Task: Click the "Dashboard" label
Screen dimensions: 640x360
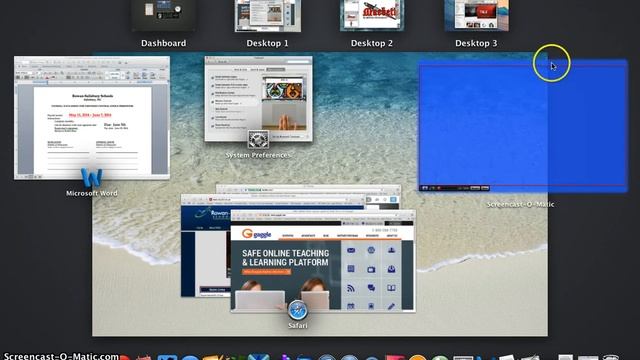Action: point(163,43)
